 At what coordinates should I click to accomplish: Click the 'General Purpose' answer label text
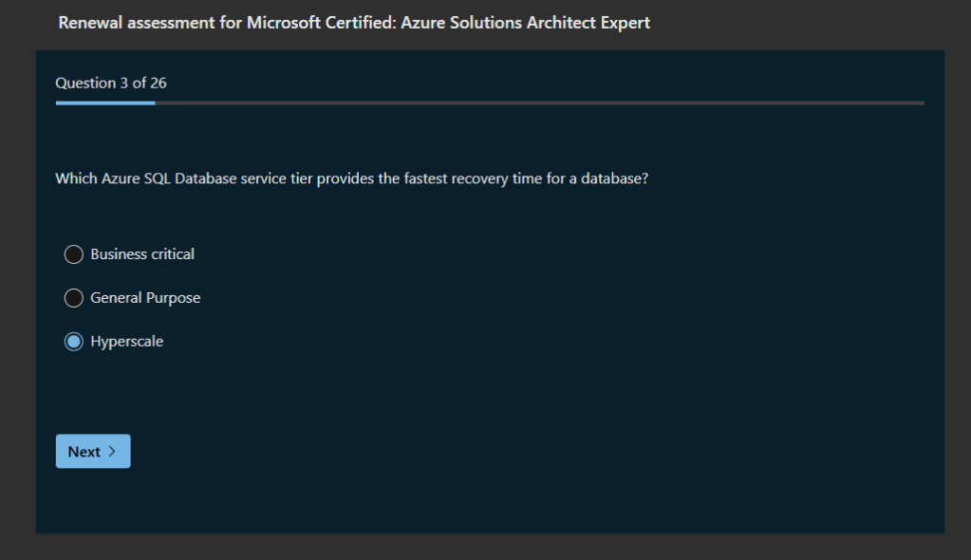point(145,298)
